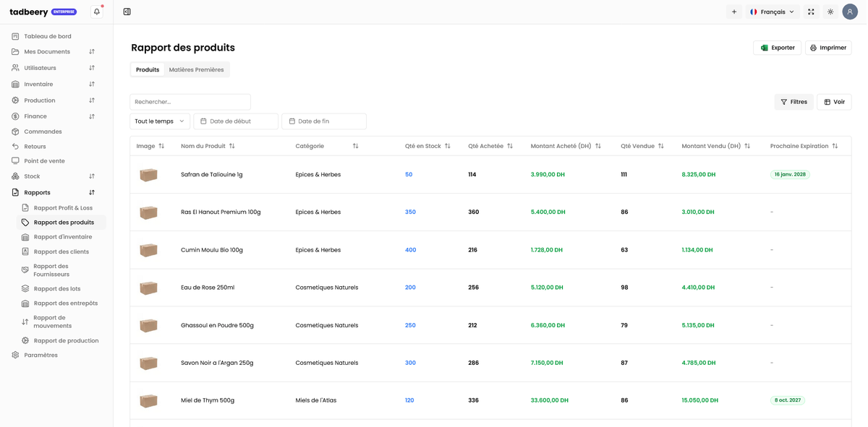
Task: Sort by Prochaine Expiration column
Action: click(x=835, y=146)
